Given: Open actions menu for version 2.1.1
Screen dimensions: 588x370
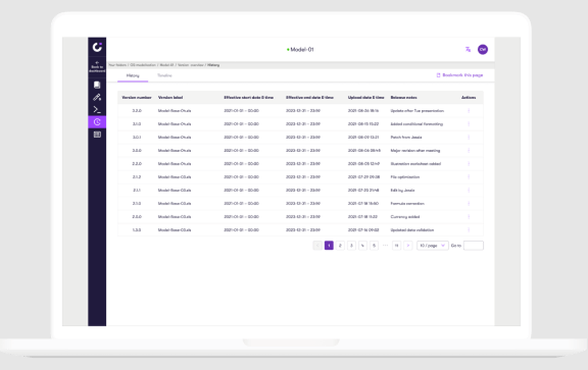Looking at the screenshot, I should (469, 190).
